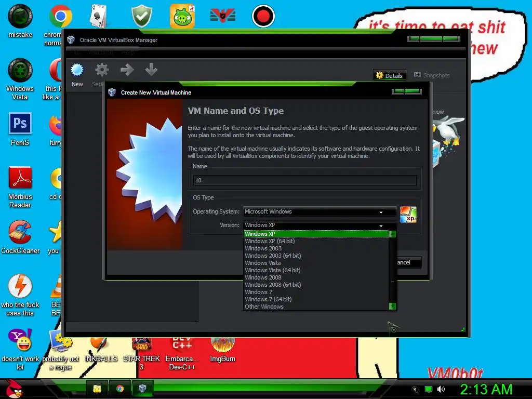Launch the green pig game icon
532x399 pixels.
coord(182,16)
